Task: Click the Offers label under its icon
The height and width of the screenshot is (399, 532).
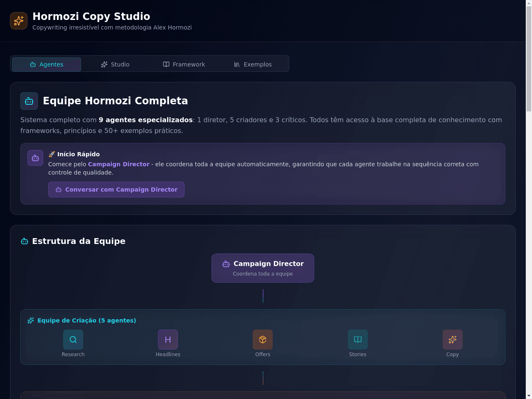Action: click(x=263, y=355)
